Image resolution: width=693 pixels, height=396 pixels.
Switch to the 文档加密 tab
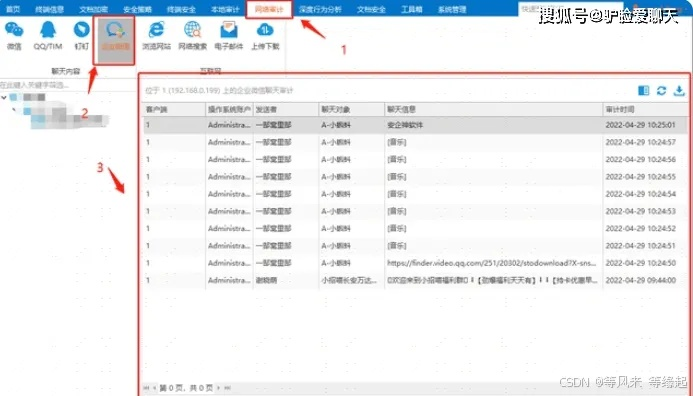(93, 9)
